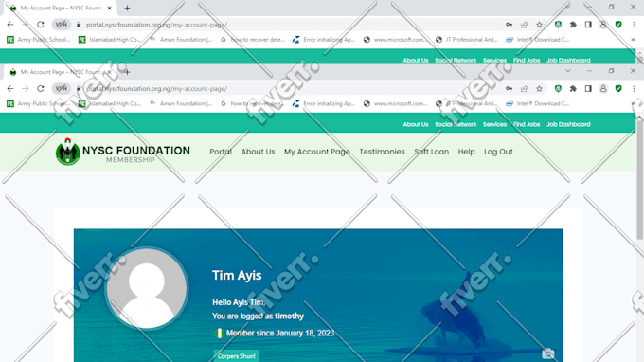
Task: Bookmark this page with the star in the front window
Action: click(539, 89)
